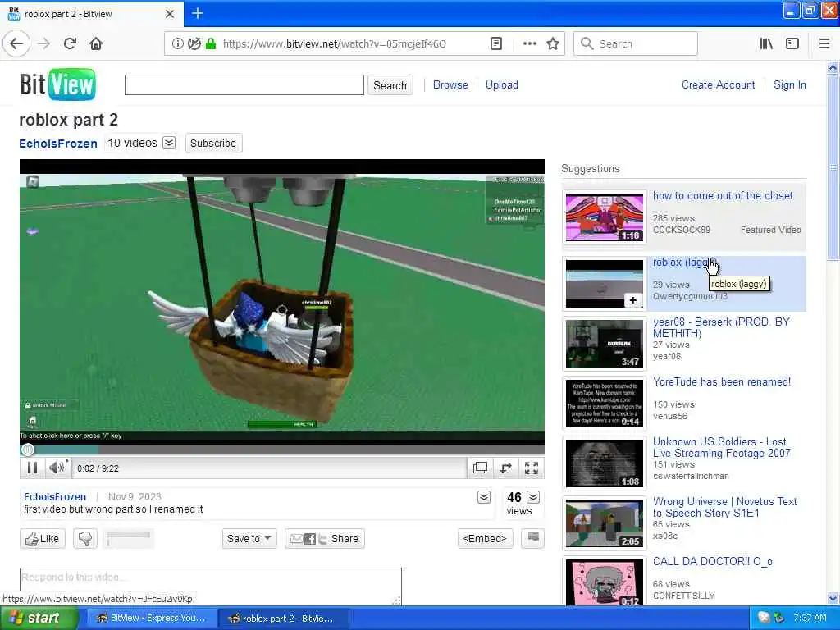Click the video progress scrubber handle

[x=27, y=450]
